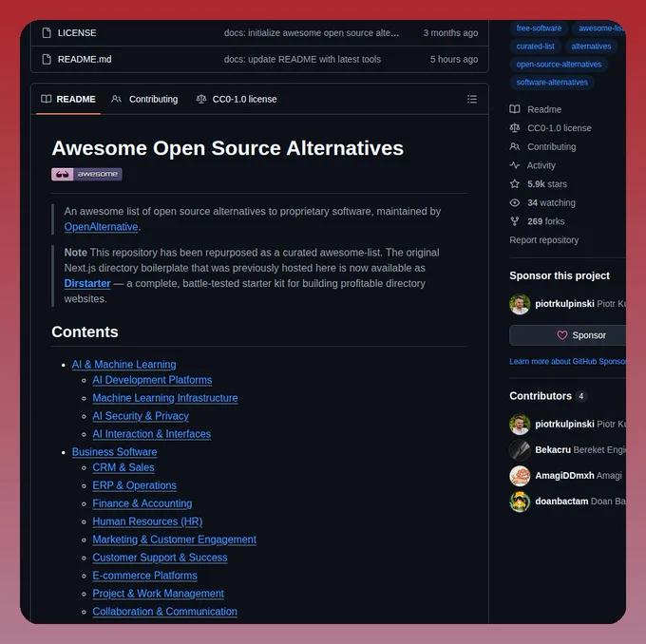Click the alternatives topic tag
This screenshot has width=646, height=644.
coord(591,47)
